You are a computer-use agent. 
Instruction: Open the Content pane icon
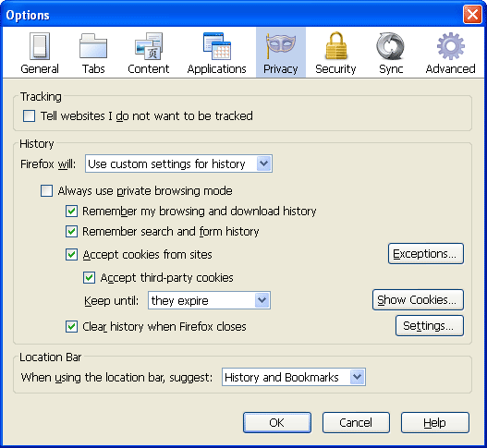(149, 46)
